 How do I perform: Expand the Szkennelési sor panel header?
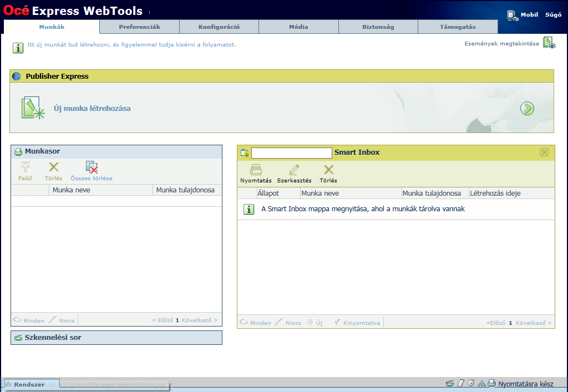click(116, 338)
